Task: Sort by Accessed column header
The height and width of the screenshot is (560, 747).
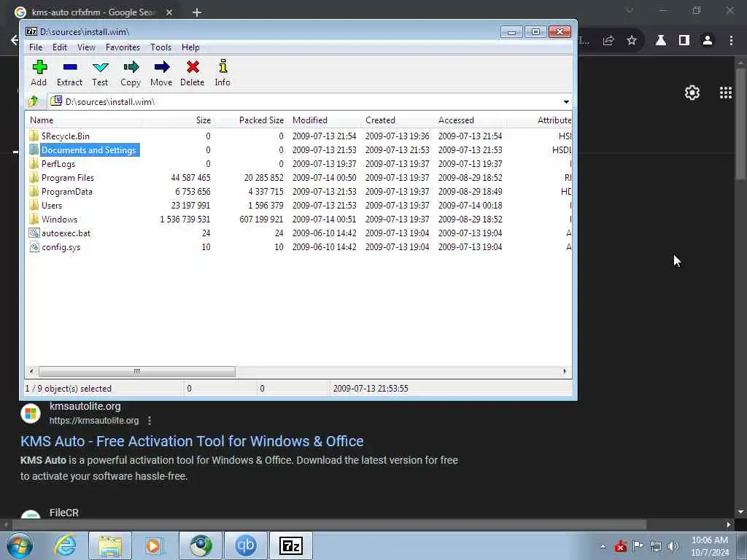Action: pyautogui.click(x=471, y=120)
